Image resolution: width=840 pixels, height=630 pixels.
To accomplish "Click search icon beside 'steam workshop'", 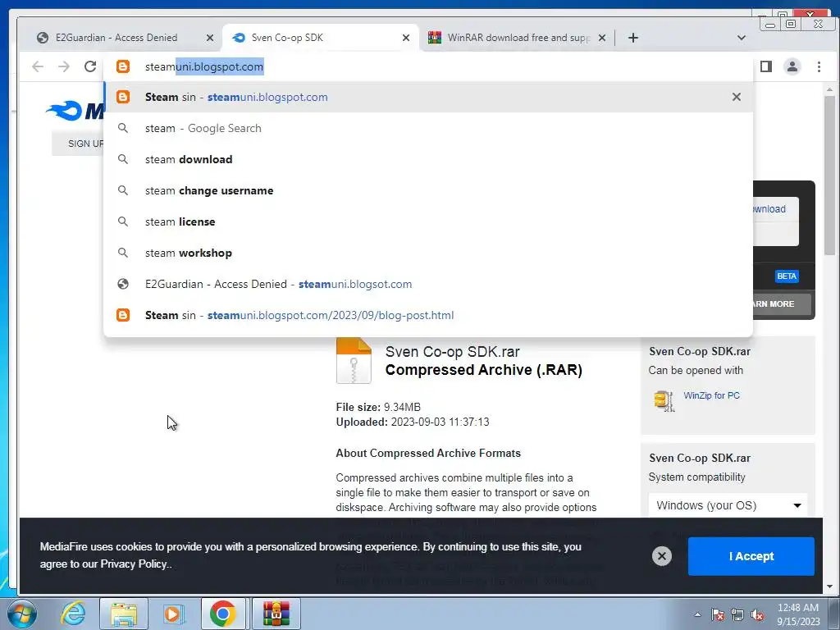I will point(123,253).
